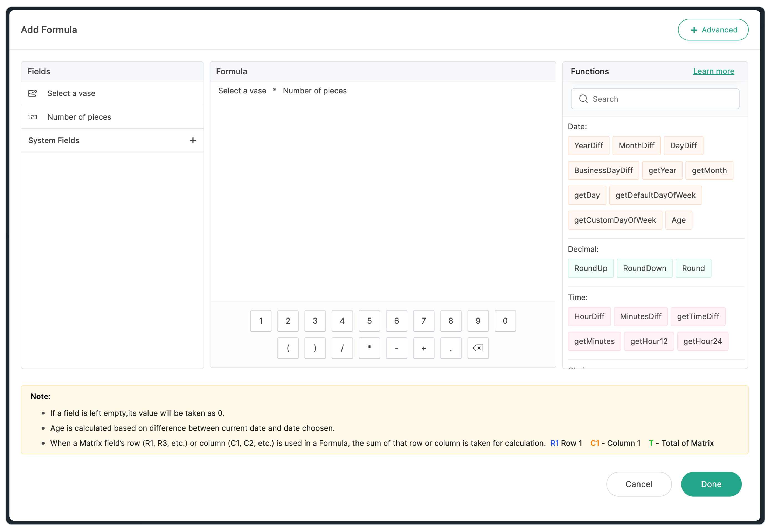Click the backspace delete key icon
The image size is (772, 532).
point(478,348)
